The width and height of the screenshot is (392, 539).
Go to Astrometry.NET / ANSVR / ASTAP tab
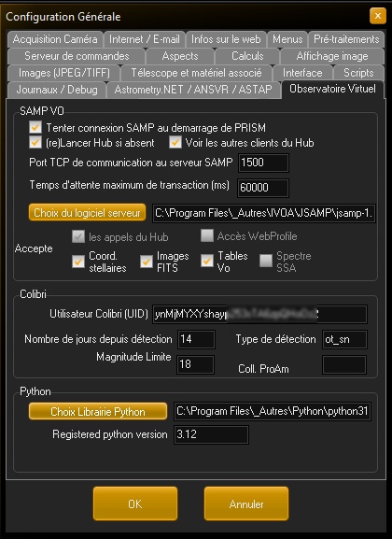pos(193,90)
